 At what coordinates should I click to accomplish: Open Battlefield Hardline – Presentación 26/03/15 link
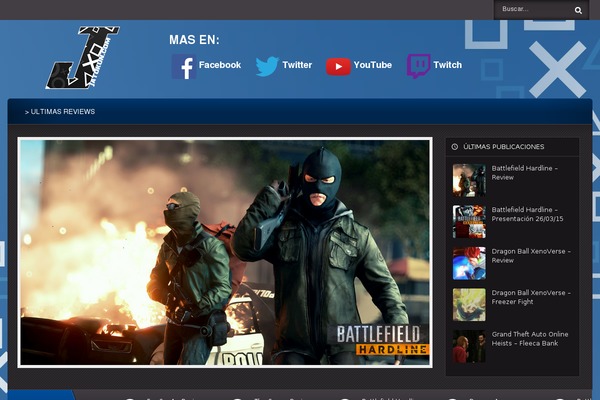pyautogui.click(x=527, y=214)
